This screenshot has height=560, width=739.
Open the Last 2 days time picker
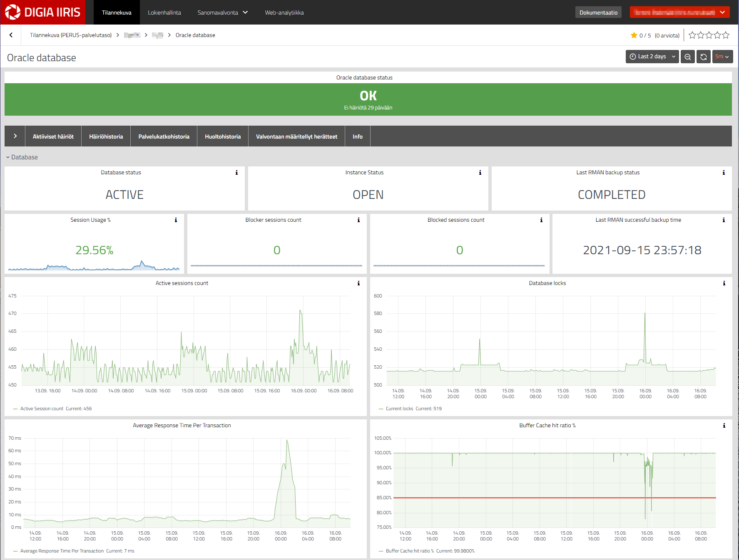click(652, 57)
